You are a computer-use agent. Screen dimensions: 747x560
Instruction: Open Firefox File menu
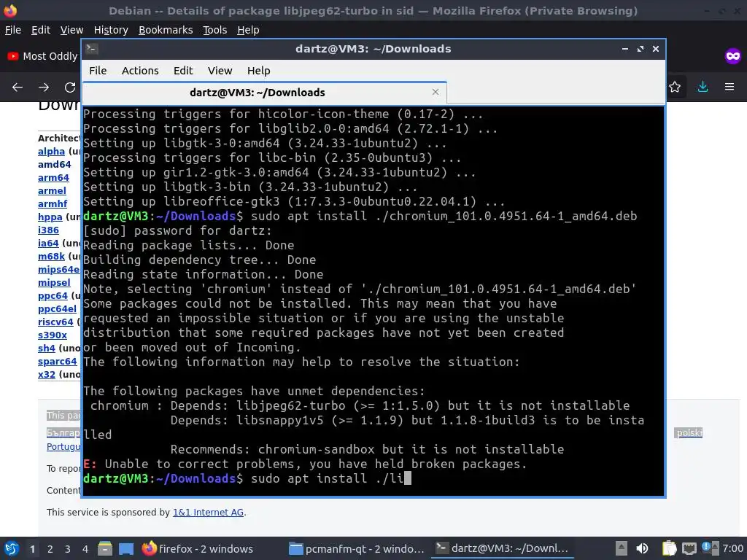pos(13,30)
